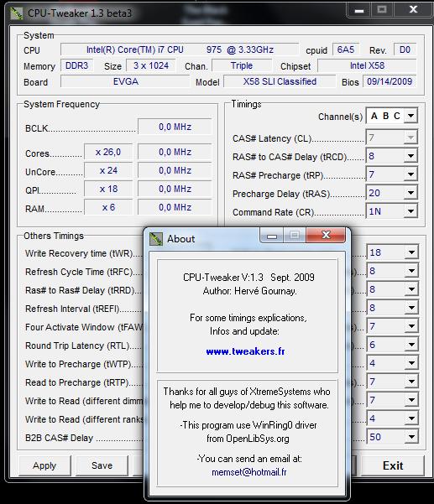Open the dropdown showing value 18

pos(411,252)
